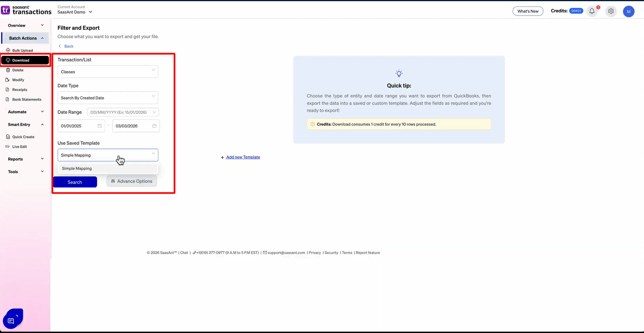Expand the Reports section
The width and height of the screenshot is (644, 333).
pyautogui.click(x=25, y=159)
